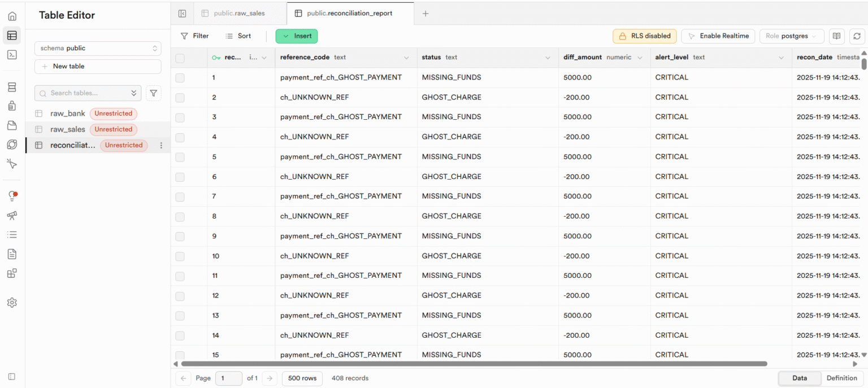Open the Database icon in sidebar
The image size is (868, 388).
12,87
